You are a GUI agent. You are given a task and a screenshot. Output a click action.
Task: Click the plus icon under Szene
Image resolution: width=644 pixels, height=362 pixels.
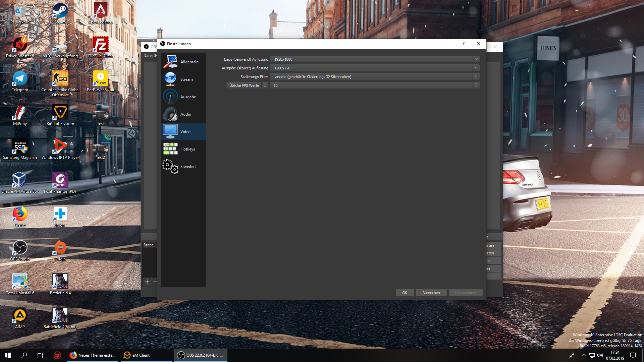click(x=147, y=282)
